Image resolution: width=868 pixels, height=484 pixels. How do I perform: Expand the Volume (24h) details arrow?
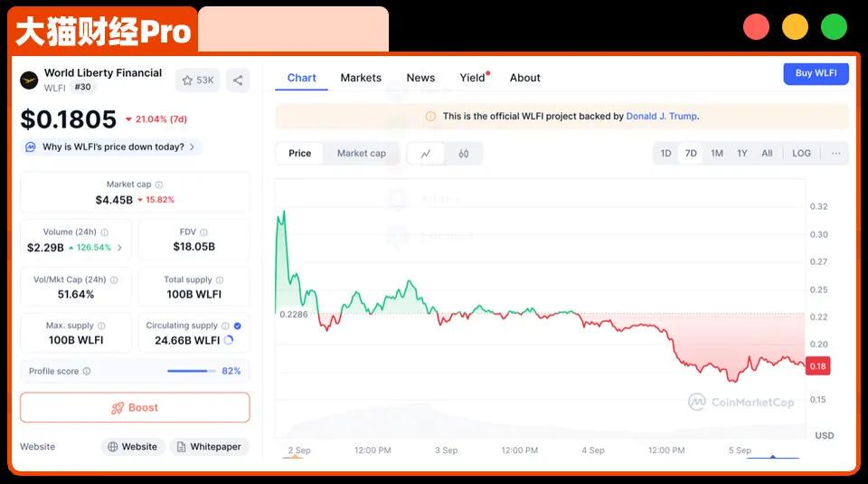click(120, 248)
